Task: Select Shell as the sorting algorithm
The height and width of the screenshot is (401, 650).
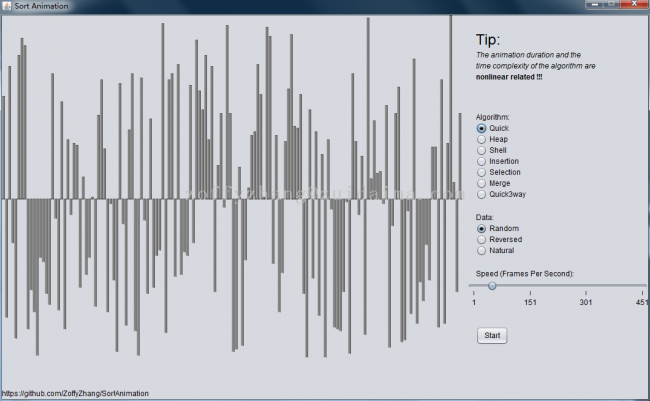Action: pyautogui.click(x=482, y=150)
